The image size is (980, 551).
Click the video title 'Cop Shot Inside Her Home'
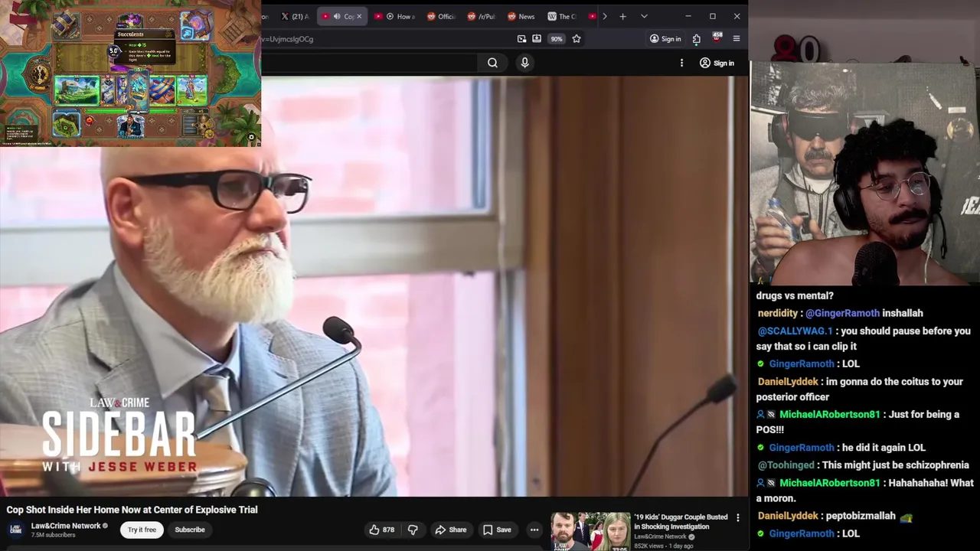[x=132, y=510]
